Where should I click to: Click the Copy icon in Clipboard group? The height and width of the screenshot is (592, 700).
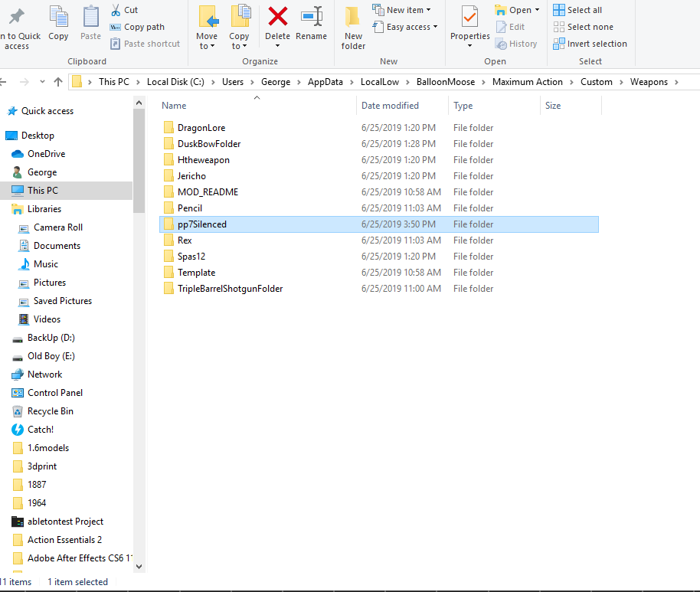pos(58,17)
